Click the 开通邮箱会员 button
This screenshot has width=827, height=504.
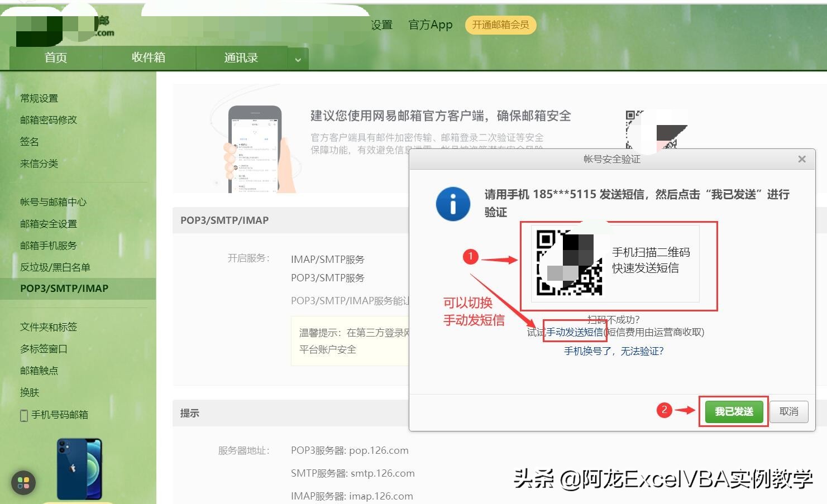coord(500,25)
